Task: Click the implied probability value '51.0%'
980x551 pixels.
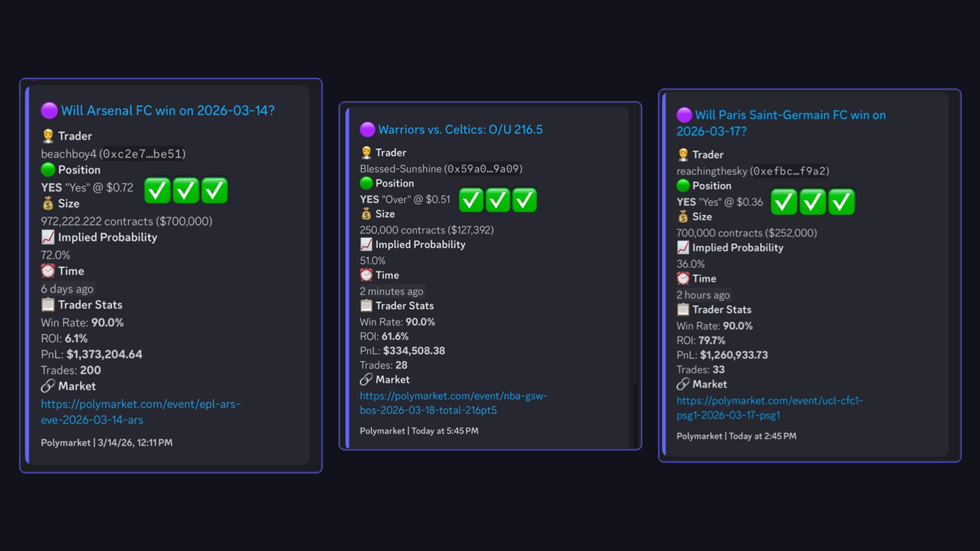Action: coord(372,261)
